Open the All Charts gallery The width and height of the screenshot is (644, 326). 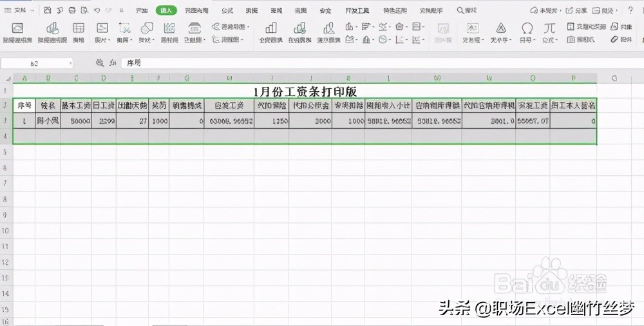point(271,28)
